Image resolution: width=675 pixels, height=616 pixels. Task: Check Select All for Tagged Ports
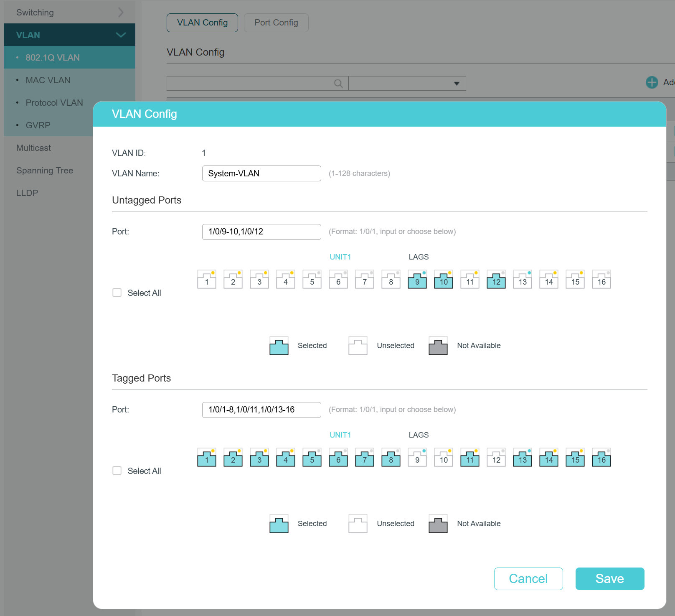tap(117, 471)
